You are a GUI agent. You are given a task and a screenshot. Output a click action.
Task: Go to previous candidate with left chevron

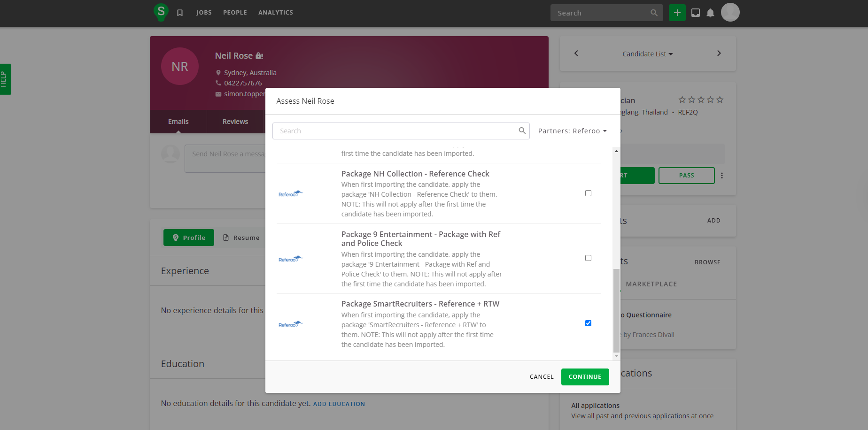point(576,54)
